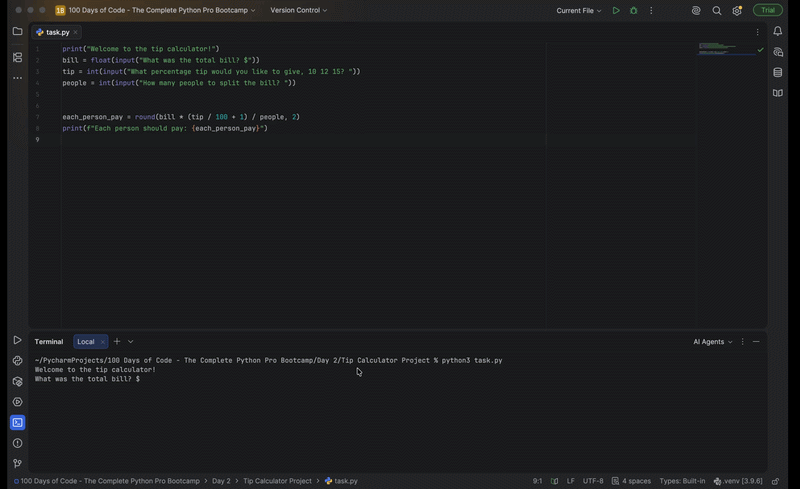
Task: Click the green inspection checkmark widget
Action: point(760,50)
